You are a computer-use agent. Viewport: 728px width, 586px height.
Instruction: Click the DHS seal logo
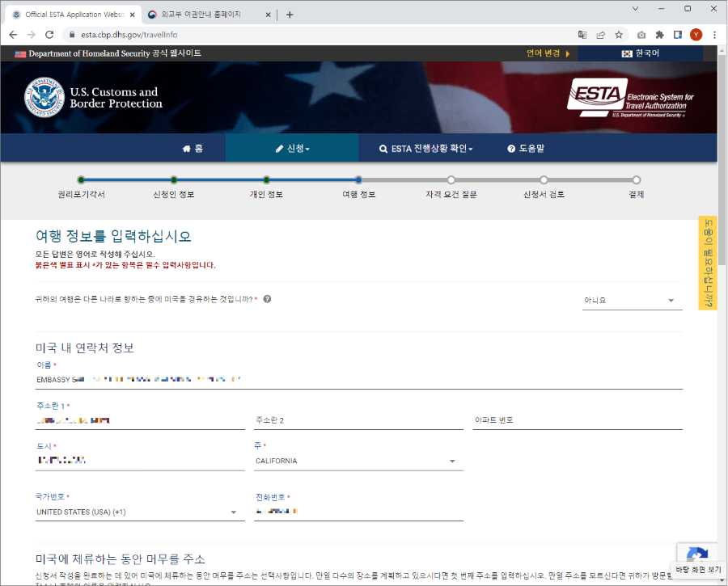point(44,97)
